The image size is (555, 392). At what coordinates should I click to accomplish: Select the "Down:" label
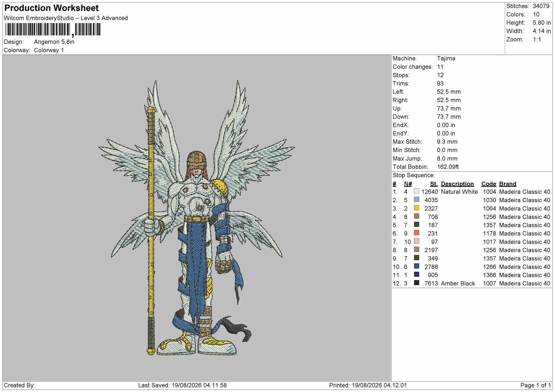point(401,117)
